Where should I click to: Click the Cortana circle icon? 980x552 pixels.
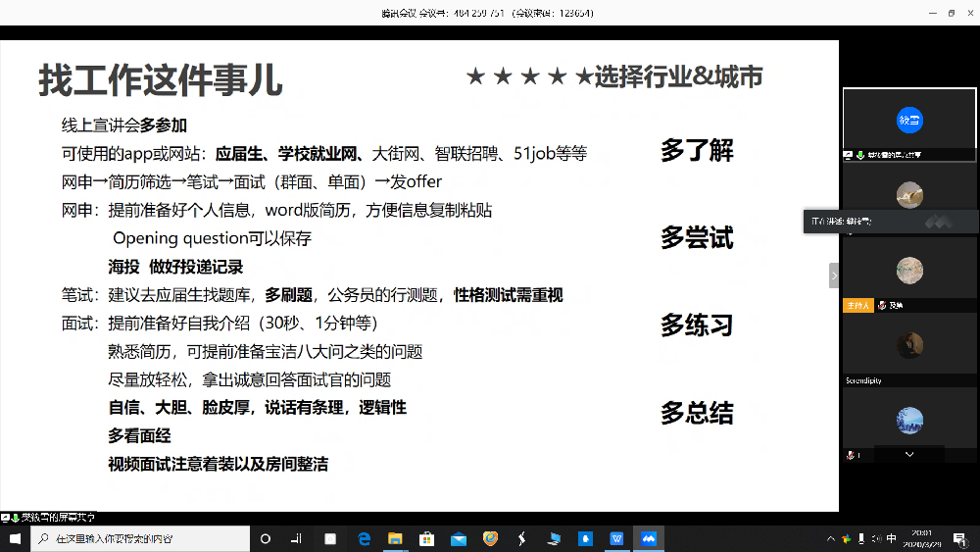pyautogui.click(x=266, y=538)
